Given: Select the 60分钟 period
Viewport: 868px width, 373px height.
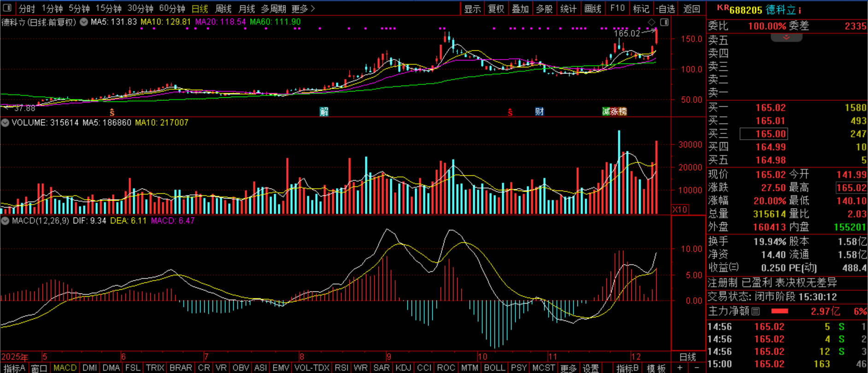Looking at the screenshot, I should click(172, 8).
